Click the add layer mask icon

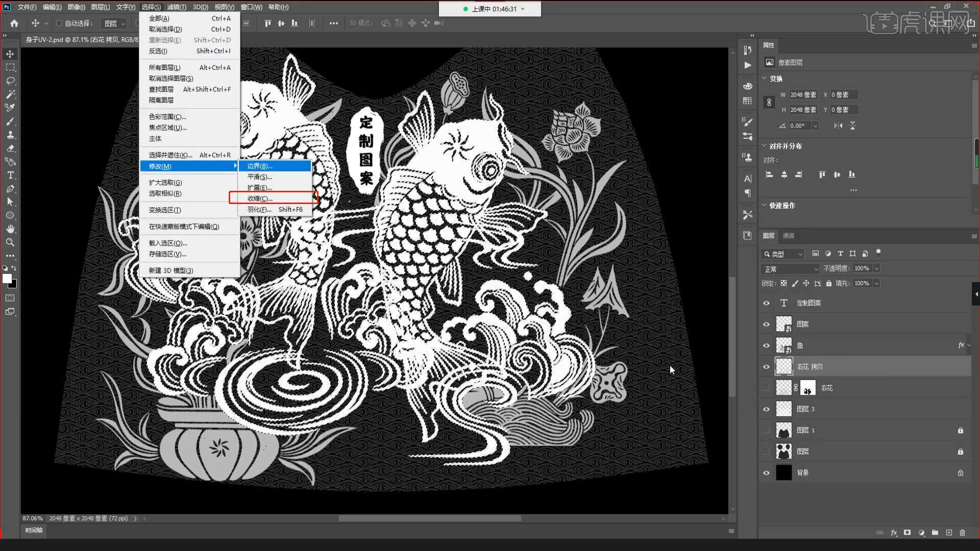(x=907, y=533)
